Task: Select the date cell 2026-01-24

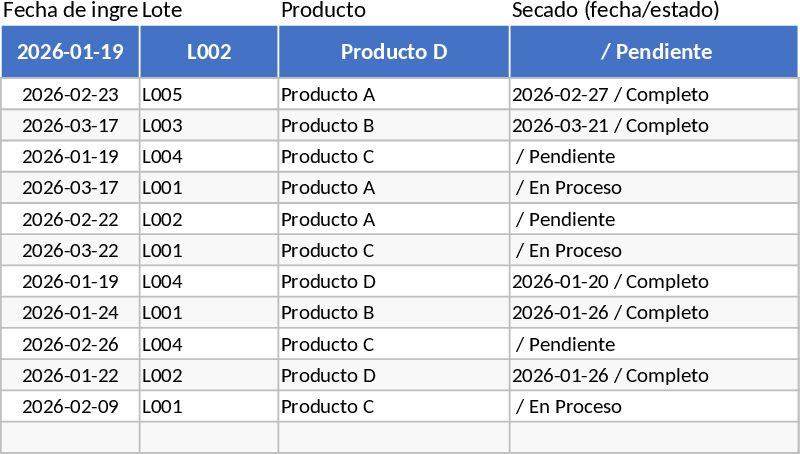Action: tap(70, 313)
